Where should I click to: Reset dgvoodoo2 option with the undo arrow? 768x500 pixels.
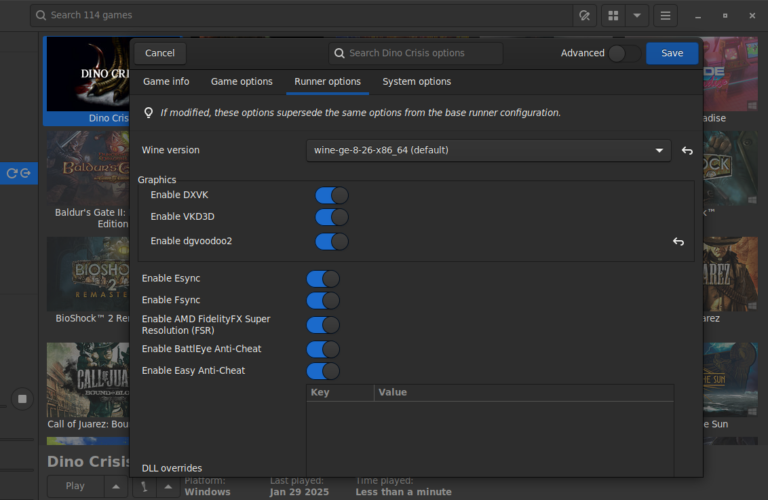pos(678,242)
